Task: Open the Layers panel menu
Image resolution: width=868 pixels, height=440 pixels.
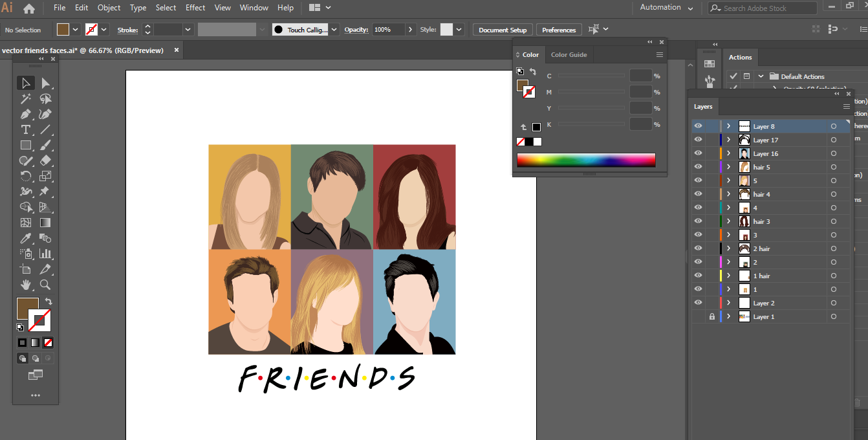Action: coord(847,107)
